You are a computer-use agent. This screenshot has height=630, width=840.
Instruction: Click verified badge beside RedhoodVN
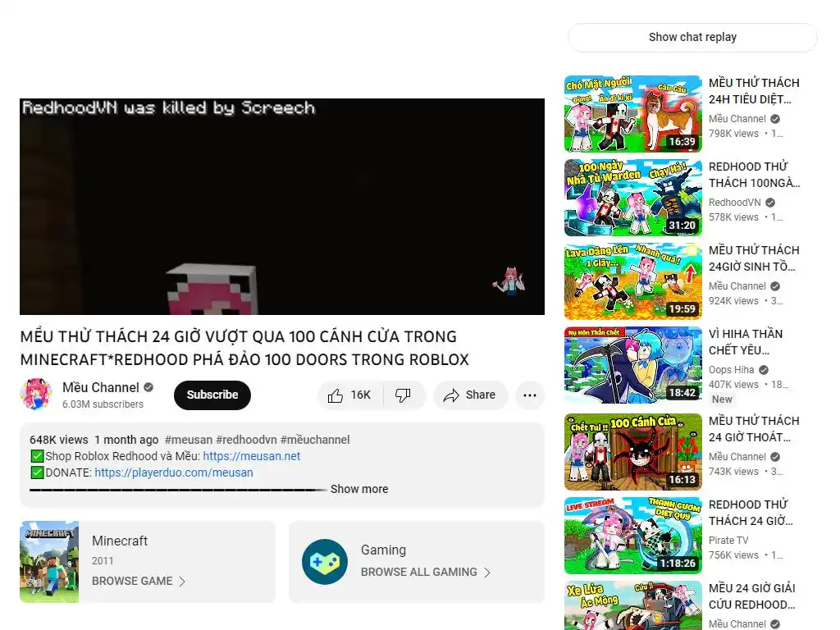[x=770, y=203]
